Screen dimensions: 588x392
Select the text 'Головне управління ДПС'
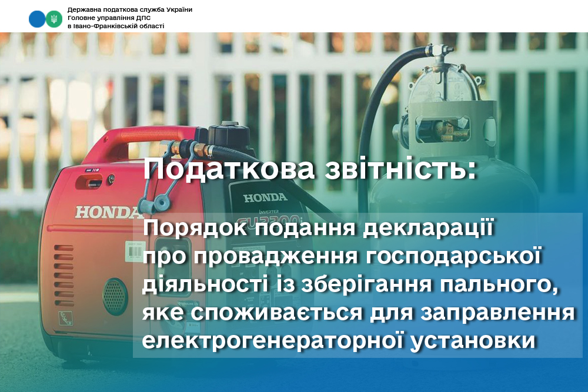point(109,18)
